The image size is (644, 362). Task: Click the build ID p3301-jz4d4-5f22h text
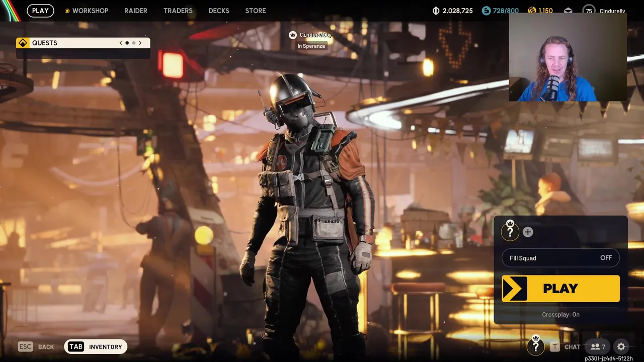[x=608, y=358]
